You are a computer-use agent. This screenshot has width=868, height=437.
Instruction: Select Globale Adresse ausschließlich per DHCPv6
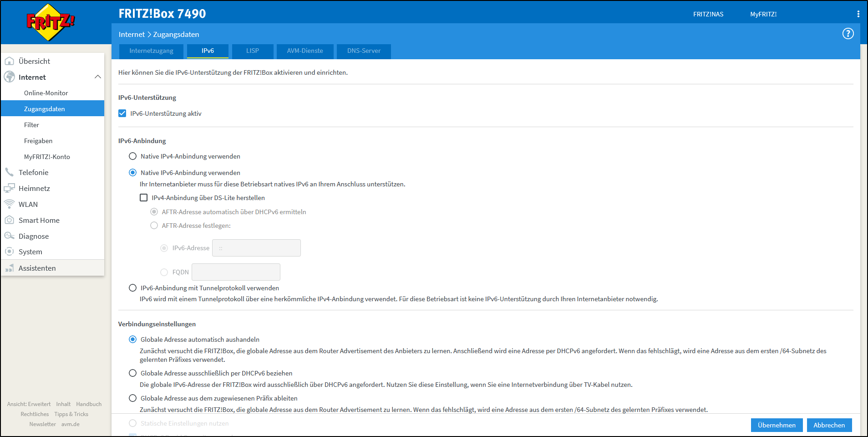[132, 373]
